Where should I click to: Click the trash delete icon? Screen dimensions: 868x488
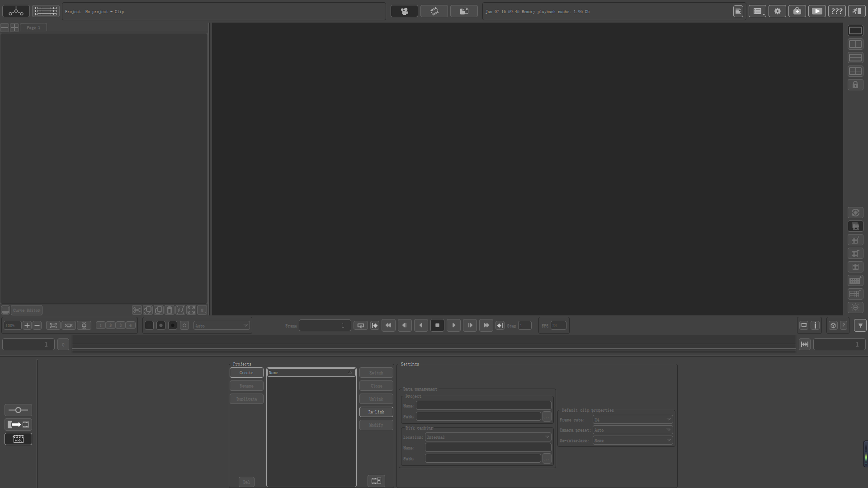coord(170,310)
